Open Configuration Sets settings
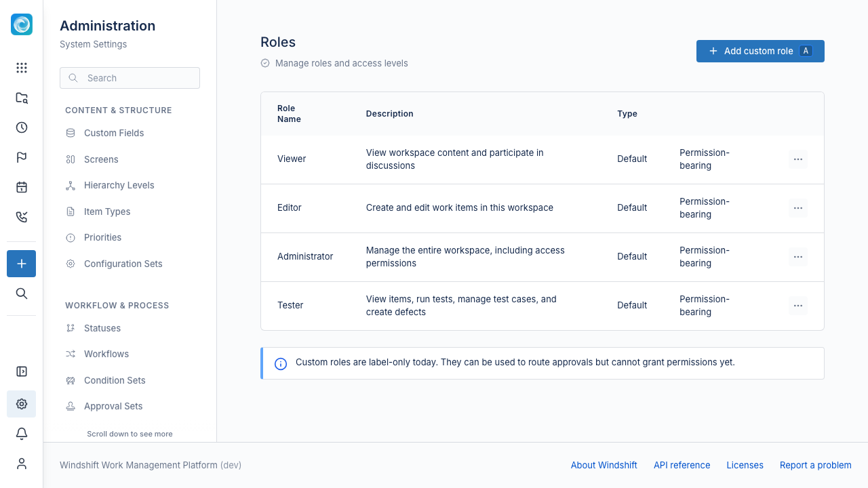The width and height of the screenshot is (868, 488). 130,264
